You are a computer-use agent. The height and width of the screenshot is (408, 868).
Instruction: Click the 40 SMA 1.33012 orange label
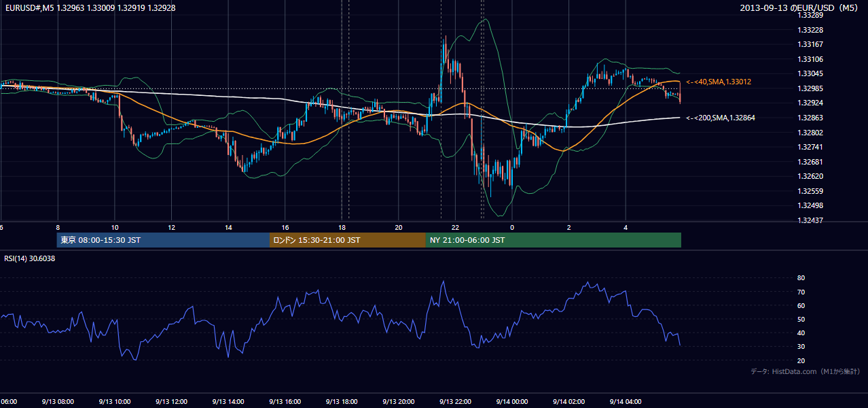click(719, 82)
